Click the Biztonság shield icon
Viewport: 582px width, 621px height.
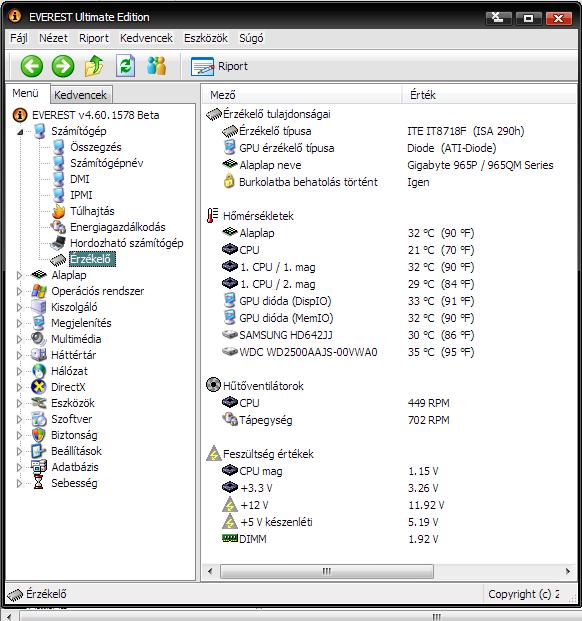pos(39,435)
